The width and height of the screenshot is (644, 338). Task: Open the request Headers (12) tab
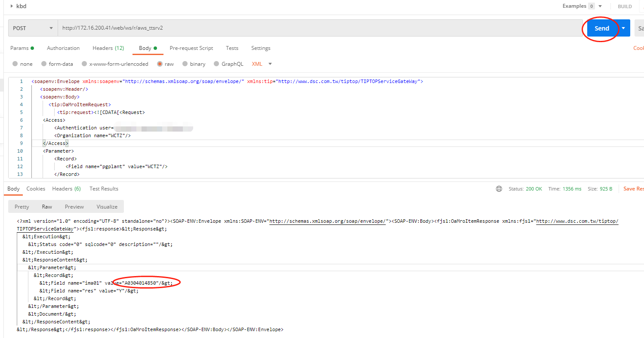point(108,48)
